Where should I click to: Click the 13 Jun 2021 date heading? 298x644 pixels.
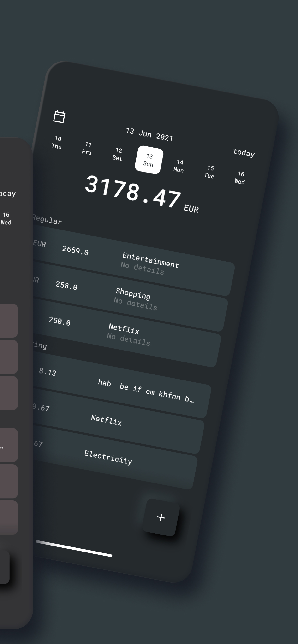(x=149, y=134)
